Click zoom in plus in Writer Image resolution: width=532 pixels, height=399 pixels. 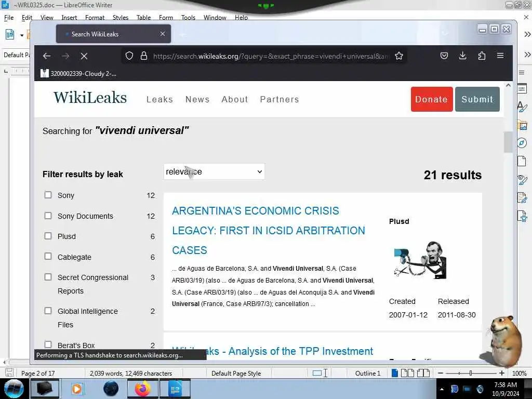pos(502,373)
